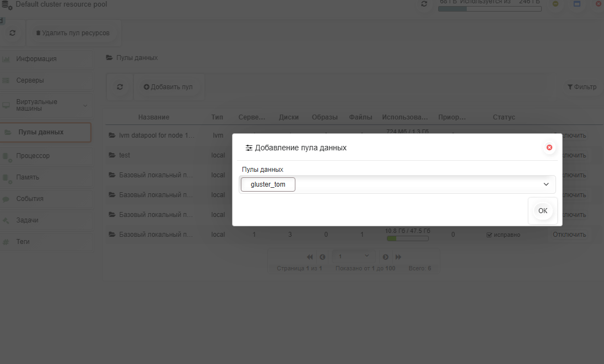The height and width of the screenshot is (364, 604).
Task: Open the Процессор sidebar section
Action: point(46,156)
